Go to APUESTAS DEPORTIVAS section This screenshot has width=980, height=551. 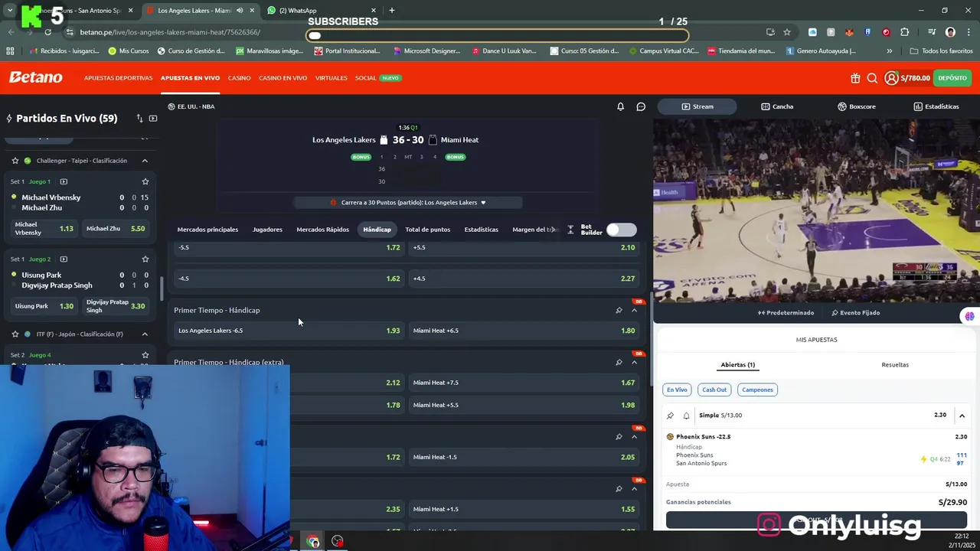coord(118,78)
